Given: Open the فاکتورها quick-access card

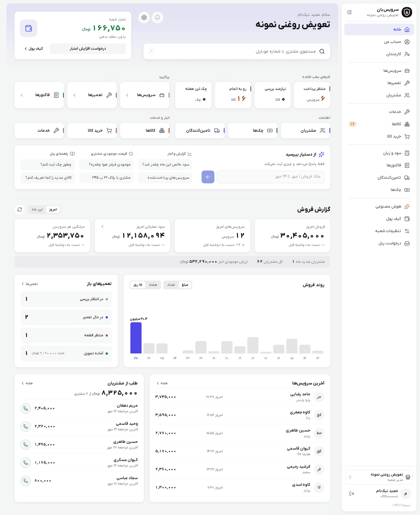Looking at the screenshot, I should point(39,95).
